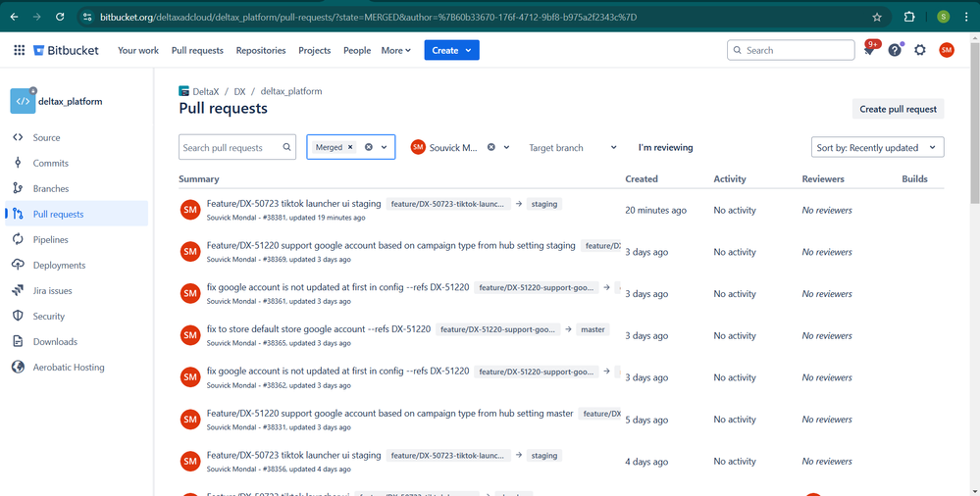The width and height of the screenshot is (980, 496).
Task: Open Your work in top navigation
Action: (x=138, y=50)
